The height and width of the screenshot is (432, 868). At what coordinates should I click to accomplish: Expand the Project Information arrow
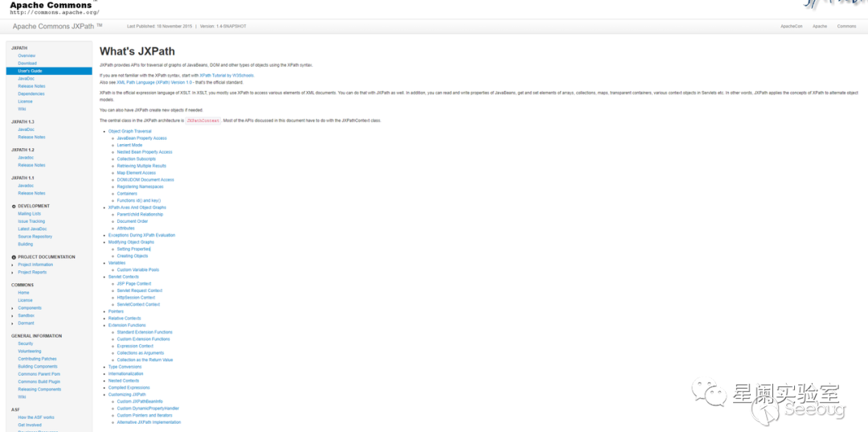click(x=13, y=265)
